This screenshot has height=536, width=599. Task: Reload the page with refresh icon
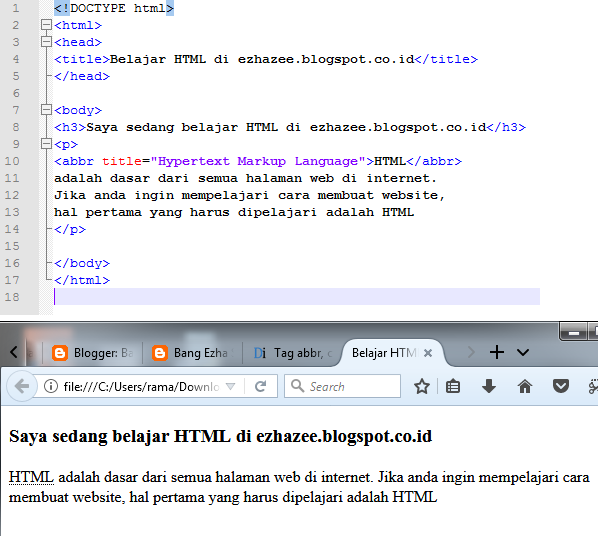click(261, 387)
